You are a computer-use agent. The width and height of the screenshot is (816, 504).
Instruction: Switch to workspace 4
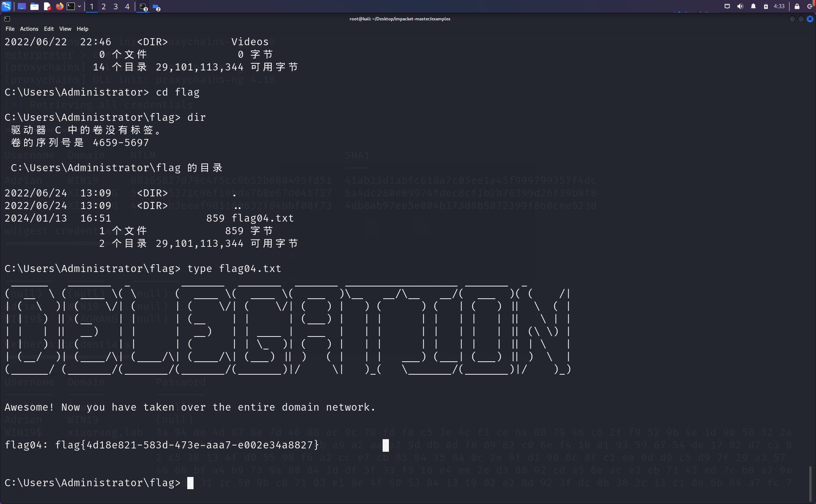click(x=127, y=6)
